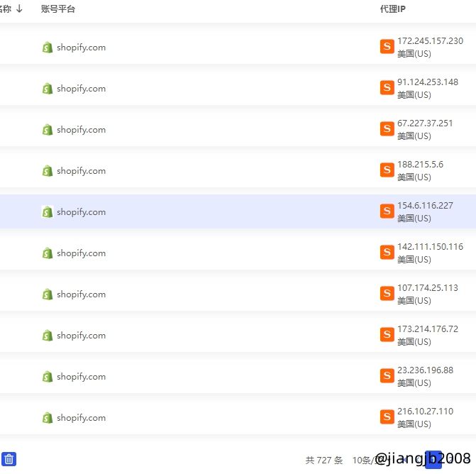The image size is (476, 474).
Task: Click Shopify bag icon in 67.227.37.251 row
Action: click(48, 130)
